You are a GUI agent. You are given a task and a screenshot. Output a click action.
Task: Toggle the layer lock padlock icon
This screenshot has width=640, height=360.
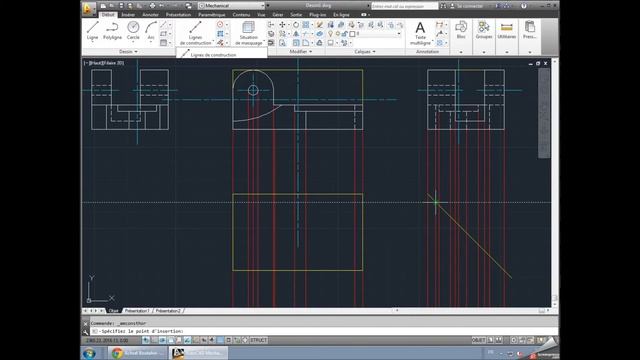pos(345,34)
